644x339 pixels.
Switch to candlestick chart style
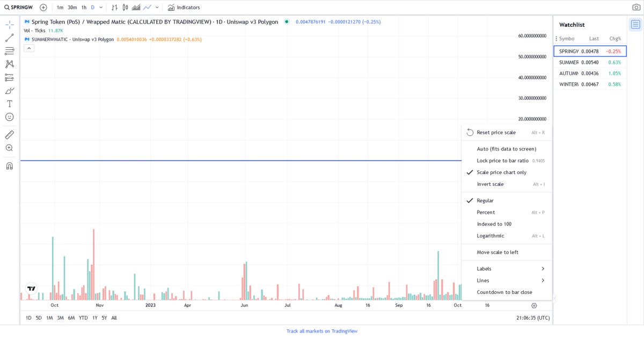pyautogui.click(x=125, y=8)
